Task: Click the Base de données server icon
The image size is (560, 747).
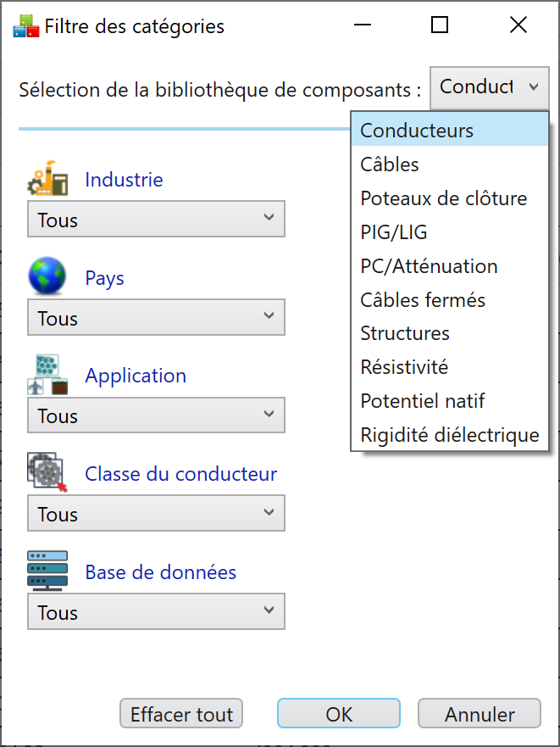Action: tap(47, 571)
